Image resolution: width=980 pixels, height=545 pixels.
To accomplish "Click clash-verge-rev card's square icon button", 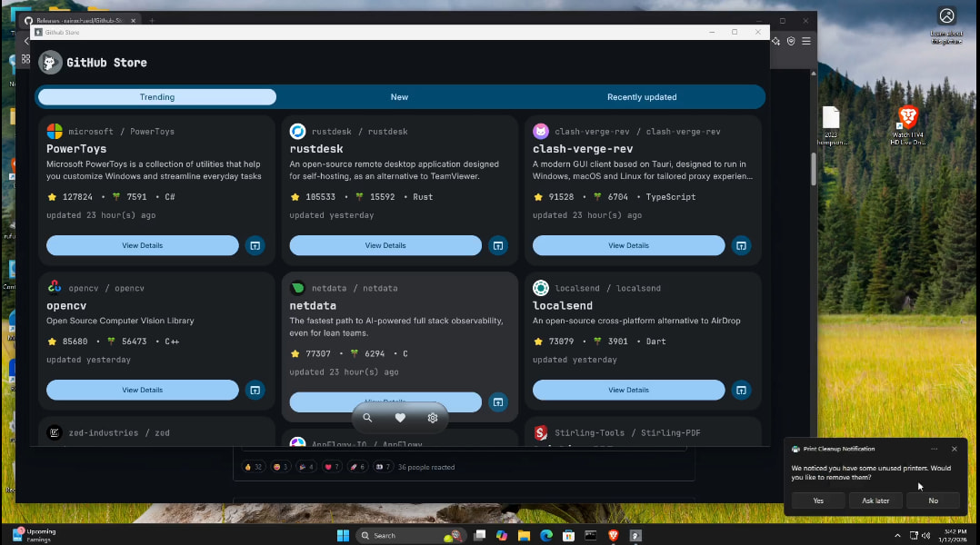I will pyautogui.click(x=741, y=245).
